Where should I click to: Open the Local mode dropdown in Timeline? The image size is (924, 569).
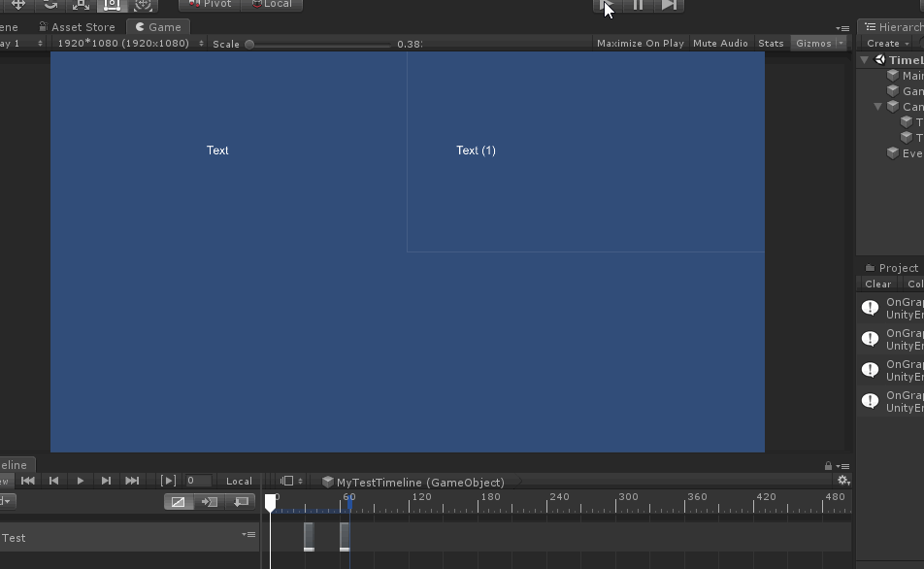click(x=239, y=480)
